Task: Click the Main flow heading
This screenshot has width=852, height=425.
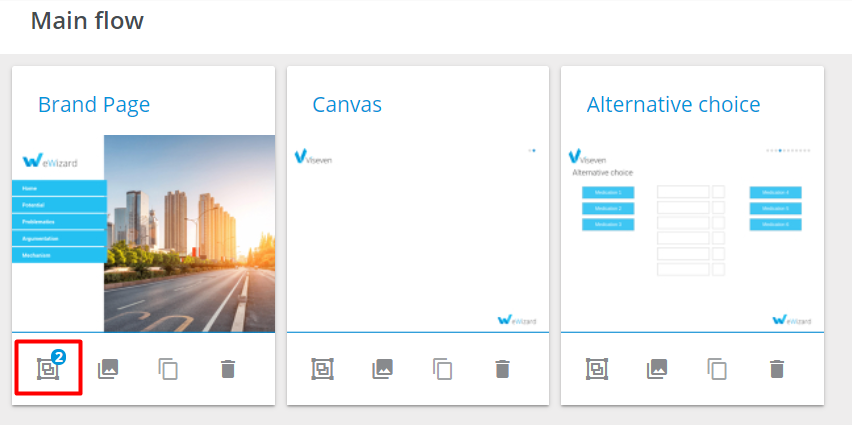Action: 87,20
